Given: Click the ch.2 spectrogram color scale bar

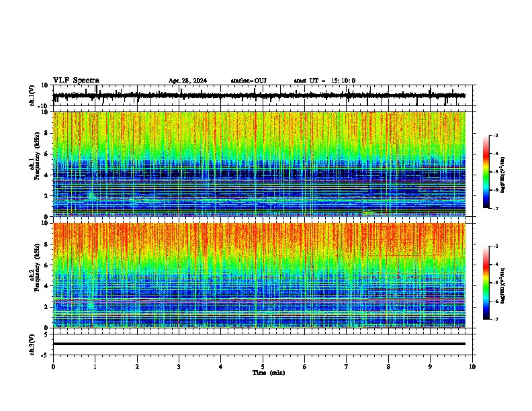Looking at the screenshot, I should point(486,283).
